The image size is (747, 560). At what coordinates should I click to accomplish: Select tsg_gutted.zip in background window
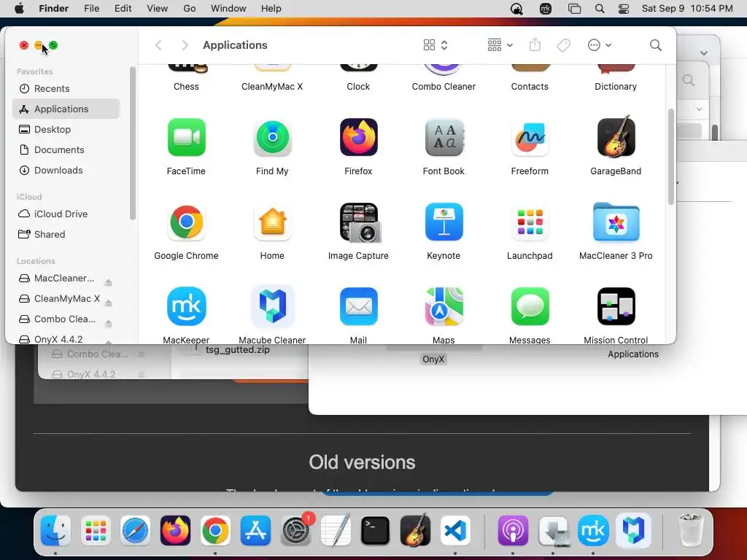tap(238, 349)
